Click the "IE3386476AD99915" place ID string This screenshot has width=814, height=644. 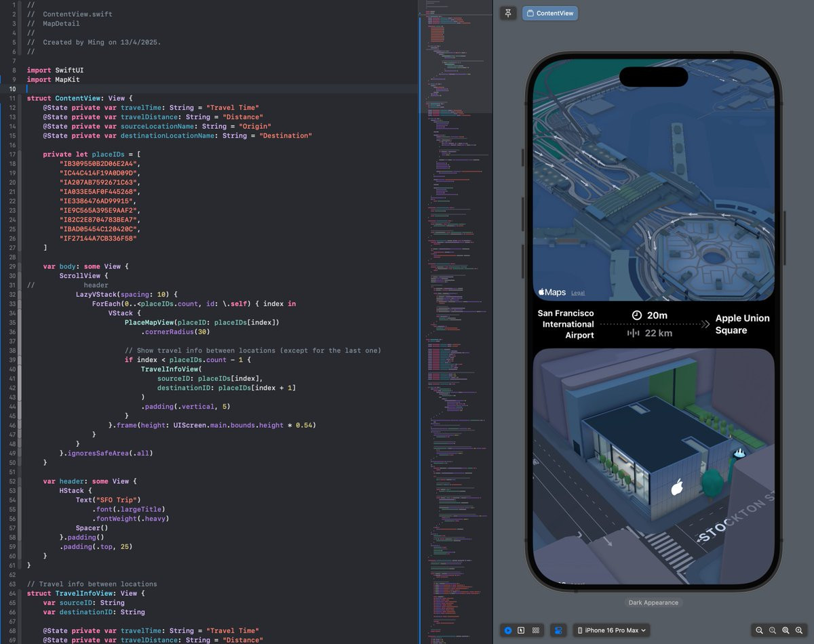98,201
